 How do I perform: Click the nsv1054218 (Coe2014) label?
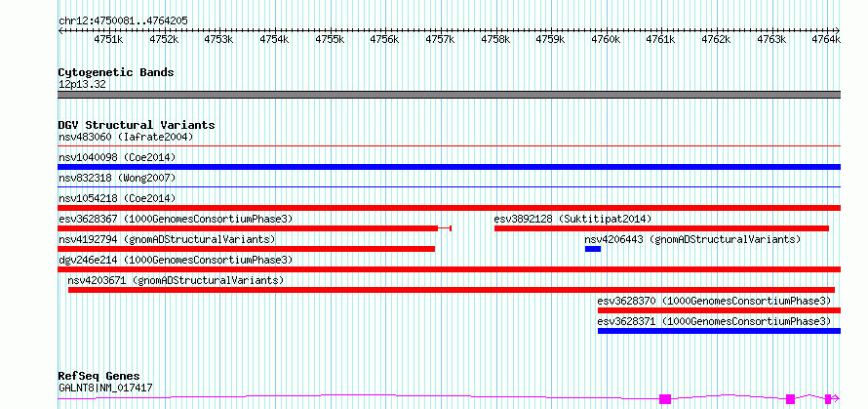coord(117,198)
